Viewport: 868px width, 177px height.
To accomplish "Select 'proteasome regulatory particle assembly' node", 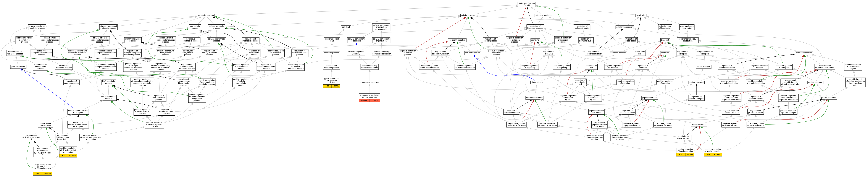I will [370, 96].
